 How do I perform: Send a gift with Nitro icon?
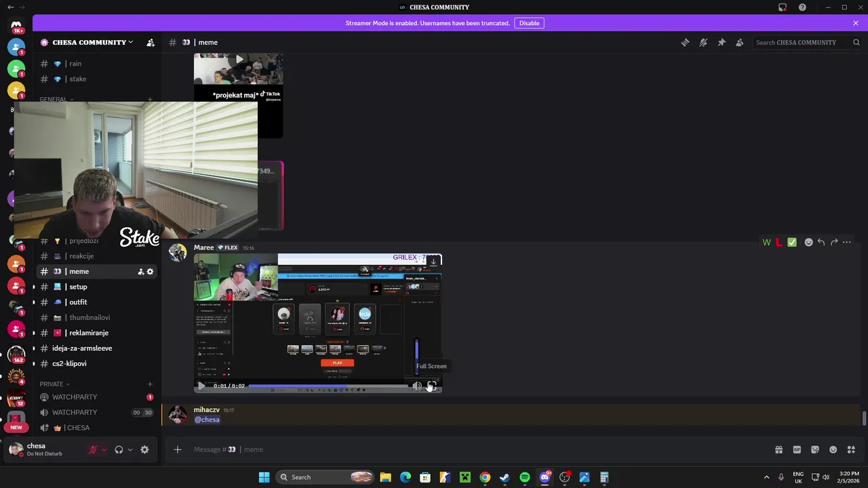(778, 449)
